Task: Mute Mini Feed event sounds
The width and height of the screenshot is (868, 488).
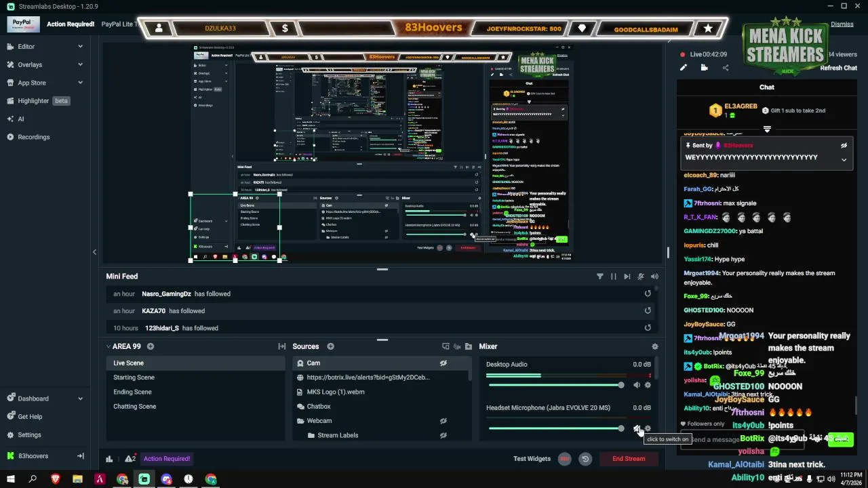Action: point(654,277)
